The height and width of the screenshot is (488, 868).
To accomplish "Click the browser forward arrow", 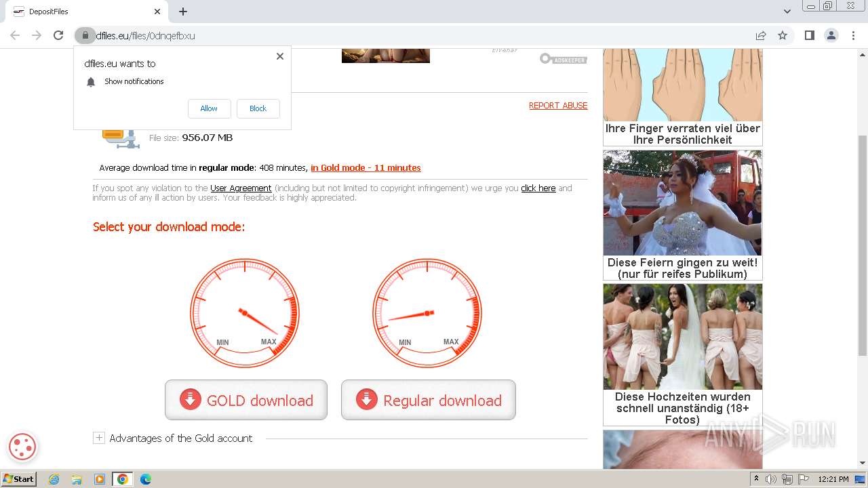I will [37, 35].
